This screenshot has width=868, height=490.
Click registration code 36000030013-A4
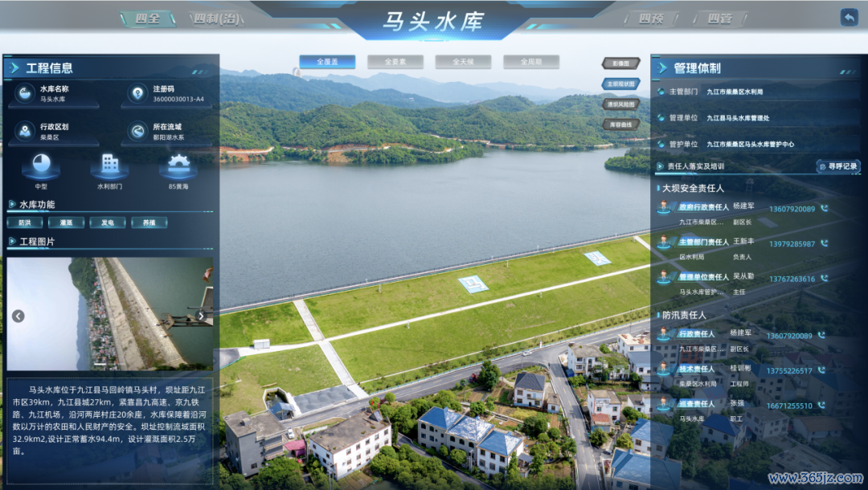[x=178, y=99]
